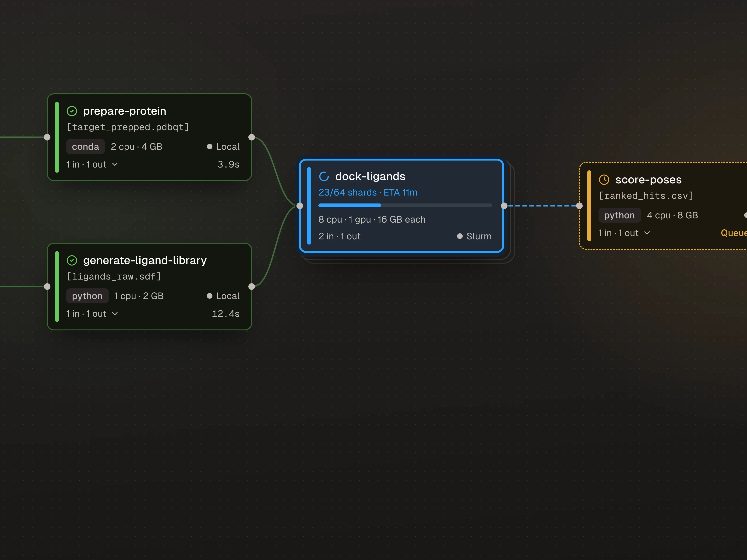The image size is (747, 560).
Task: Click the [target_prepped.pdbqt] output label
Action: pos(128,127)
